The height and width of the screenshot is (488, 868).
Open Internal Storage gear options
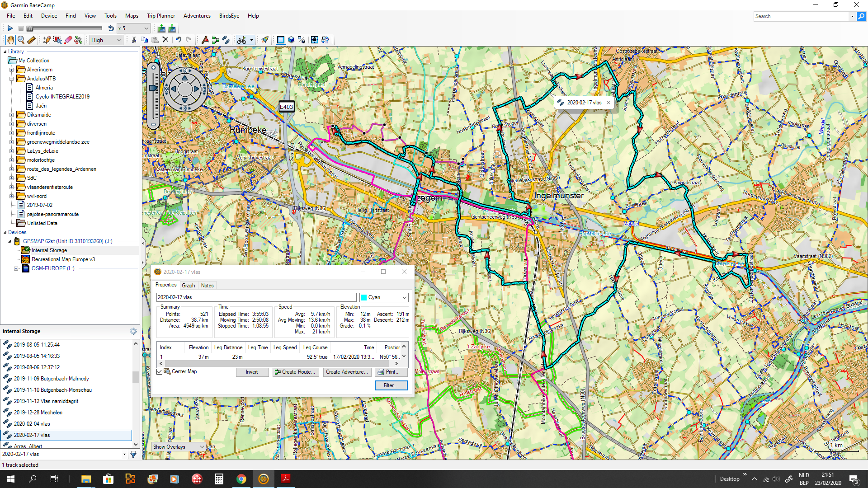(x=133, y=331)
